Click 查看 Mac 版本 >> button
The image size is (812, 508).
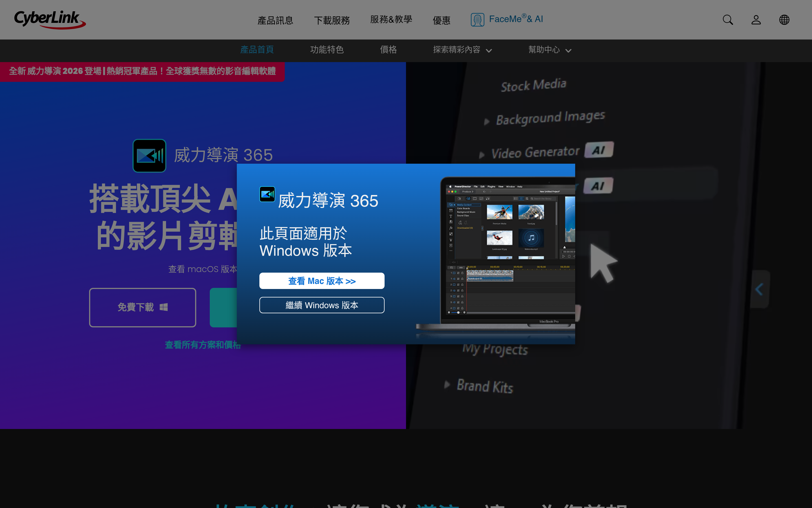(x=322, y=281)
